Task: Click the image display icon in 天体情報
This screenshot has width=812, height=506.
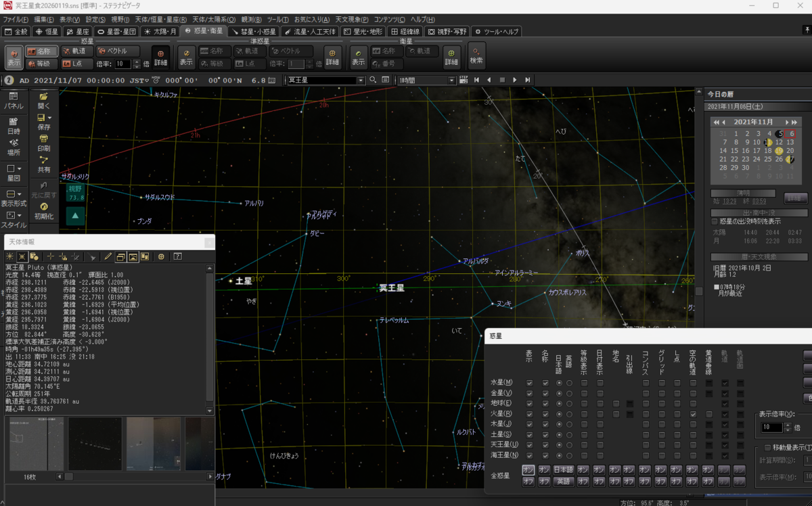Action: click(133, 256)
